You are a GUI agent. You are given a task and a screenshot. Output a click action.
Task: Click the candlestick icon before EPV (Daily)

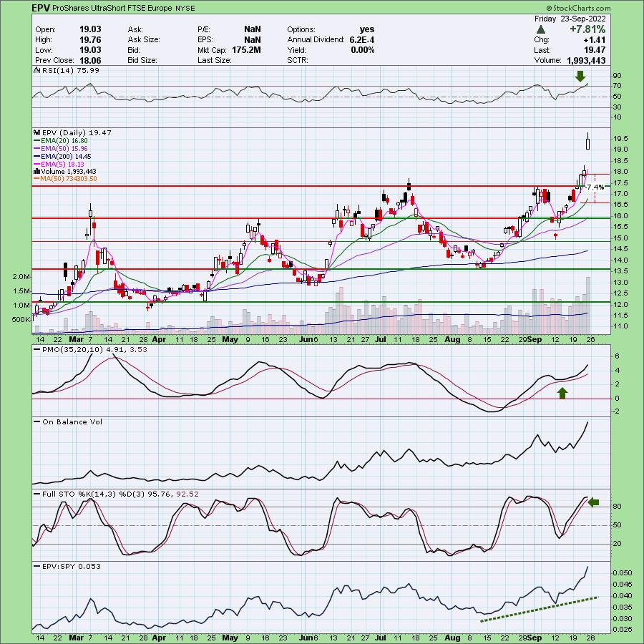pos(36,132)
